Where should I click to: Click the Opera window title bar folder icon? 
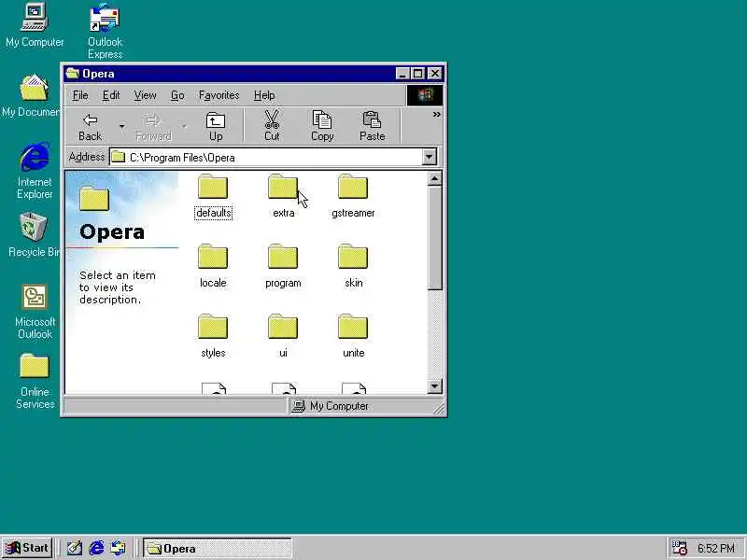[x=73, y=74]
